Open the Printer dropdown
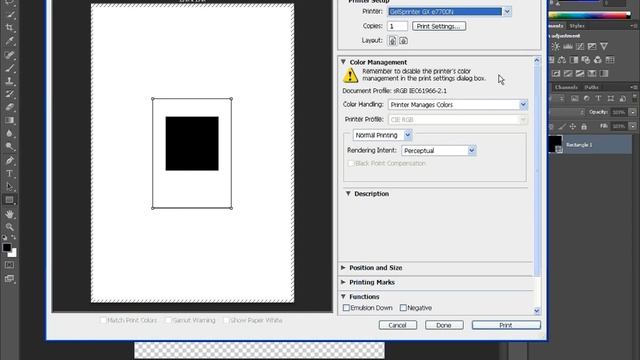The image size is (640, 360). click(x=507, y=12)
